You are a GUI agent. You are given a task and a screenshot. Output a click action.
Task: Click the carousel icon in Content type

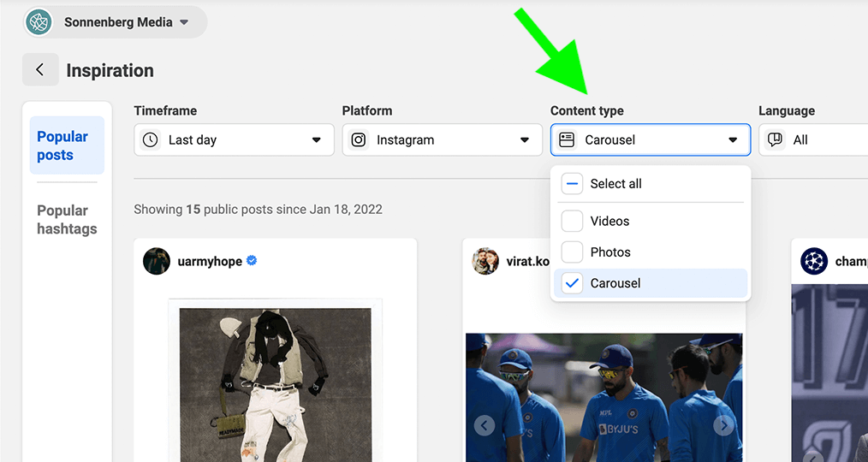567,140
